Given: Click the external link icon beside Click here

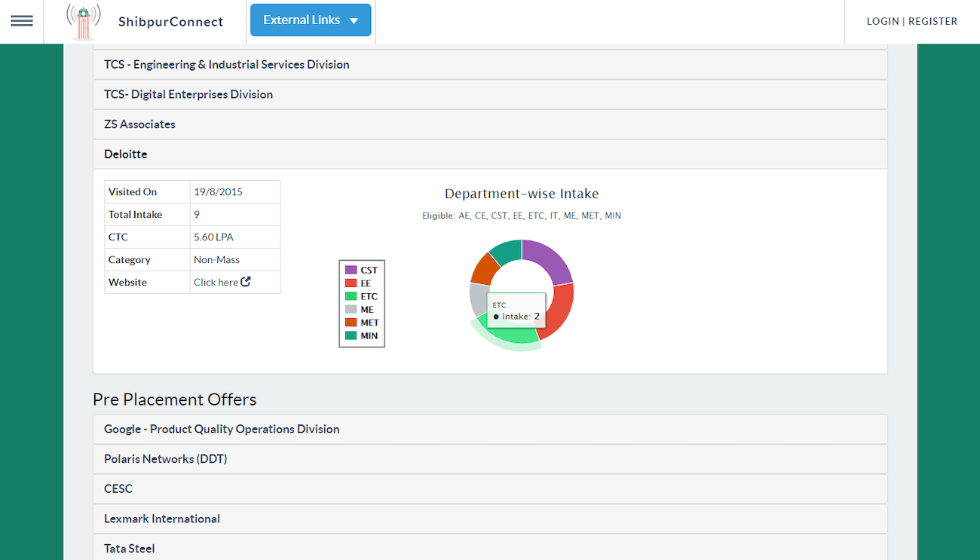Looking at the screenshot, I should [246, 282].
